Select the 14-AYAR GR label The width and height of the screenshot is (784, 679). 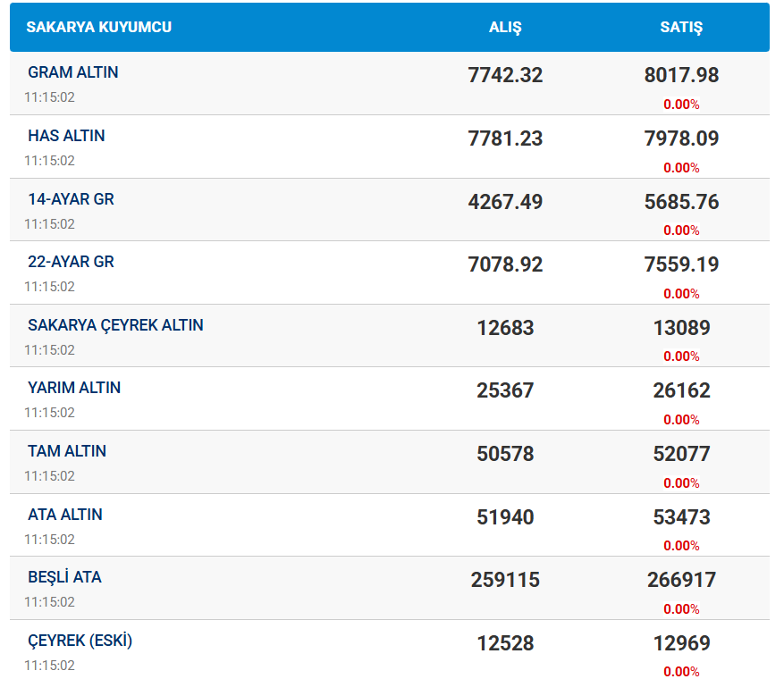[x=71, y=199]
